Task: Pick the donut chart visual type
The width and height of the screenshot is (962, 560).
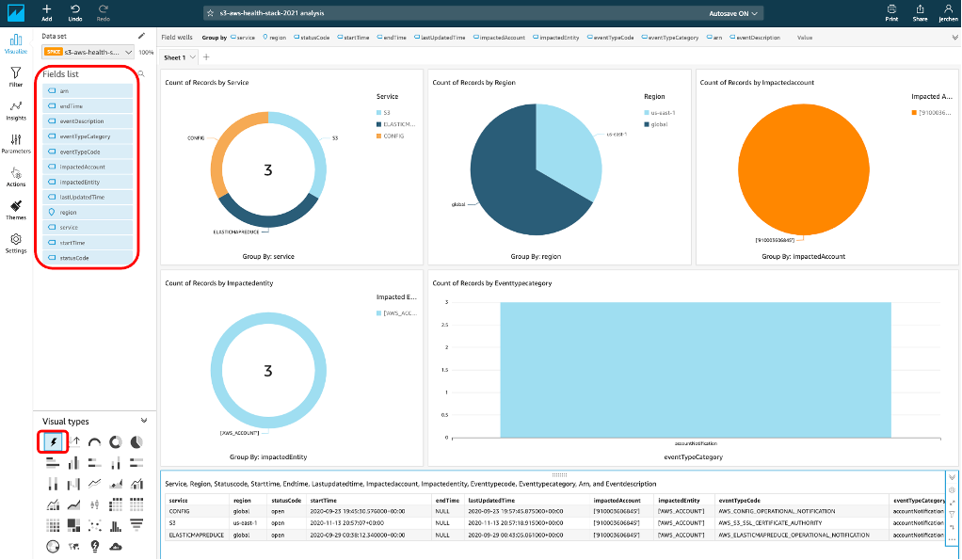Action: click(x=116, y=441)
